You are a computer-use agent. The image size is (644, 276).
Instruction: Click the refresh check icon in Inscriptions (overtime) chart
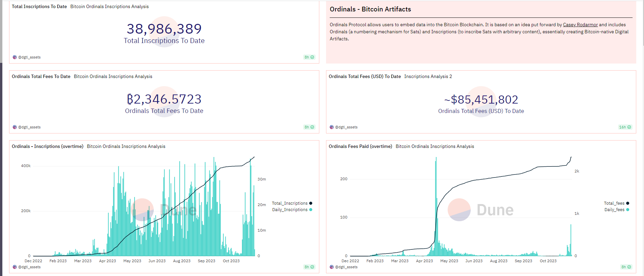pos(312,267)
